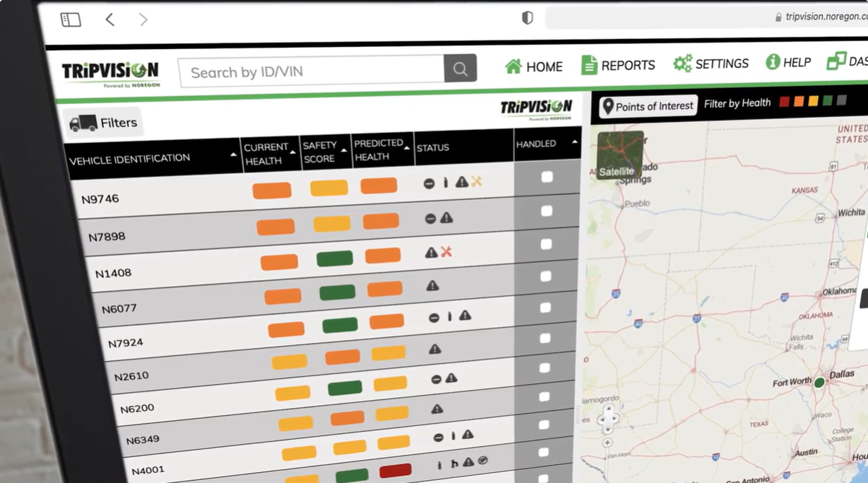This screenshot has width=868, height=483.
Task: Click the orange wrench icon for N9746
Action: coord(477,182)
